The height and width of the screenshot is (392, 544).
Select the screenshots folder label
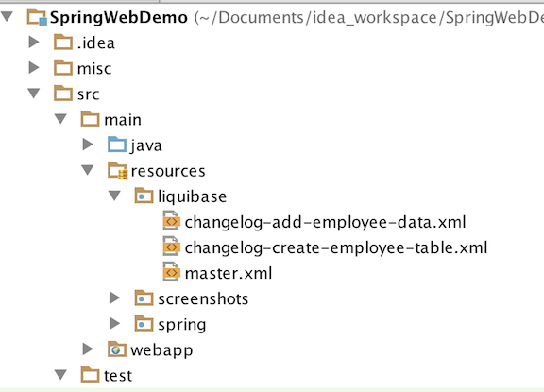tap(203, 298)
